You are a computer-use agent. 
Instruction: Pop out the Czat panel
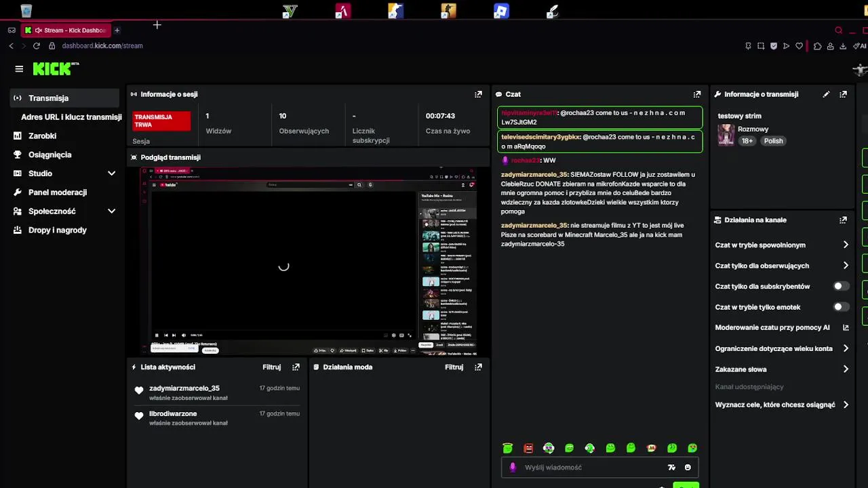coord(696,94)
